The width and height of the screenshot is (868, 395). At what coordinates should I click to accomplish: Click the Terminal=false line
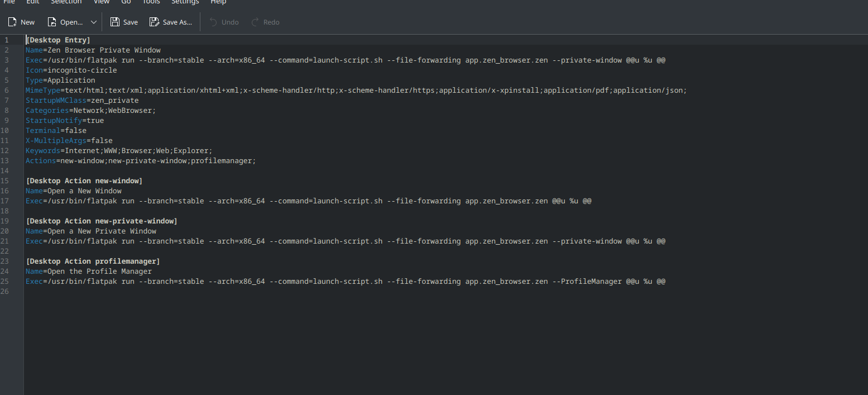[x=56, y=131]
